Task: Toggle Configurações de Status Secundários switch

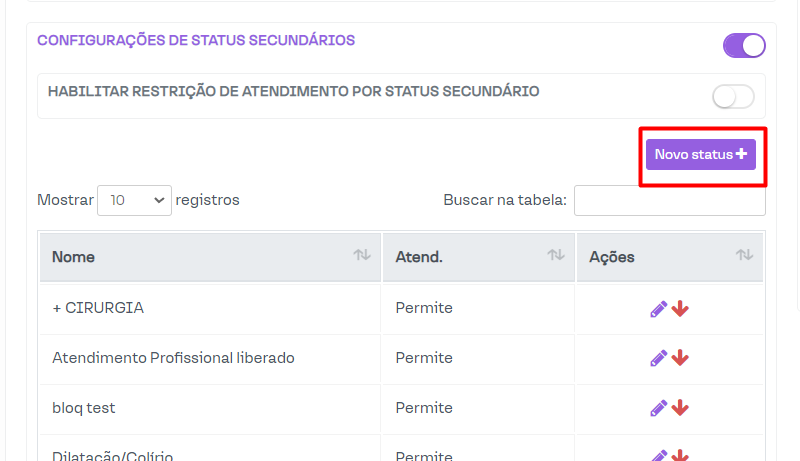Action: [744, 45]
